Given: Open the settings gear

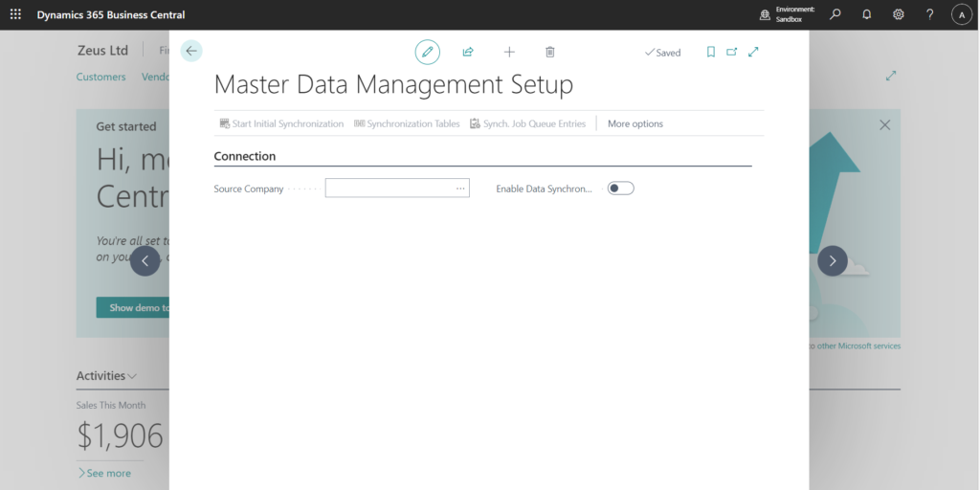Looking at the screenshot, I should point(898,14).
